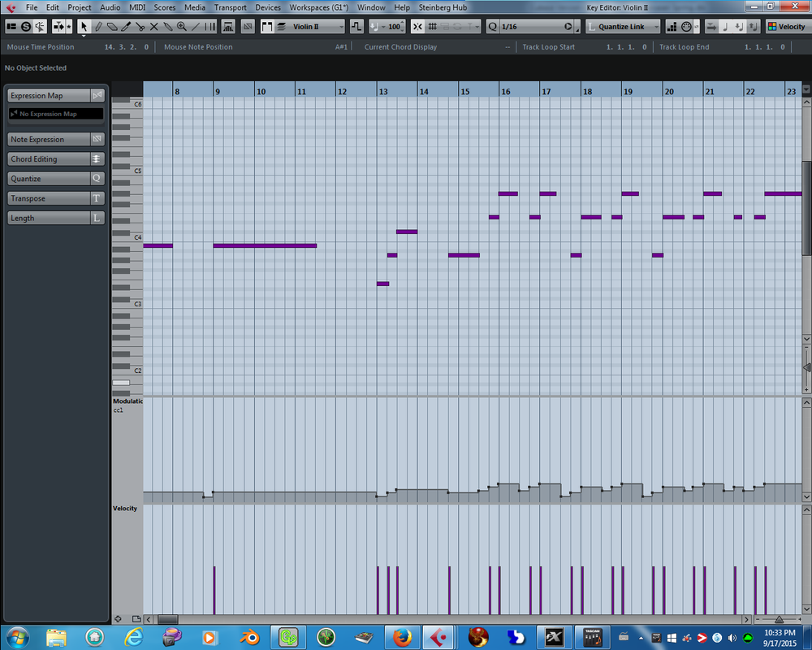Select the Object Selection arrow tool
The width and height of the screenshot is (812, 650).
click(x=84, y=27)
